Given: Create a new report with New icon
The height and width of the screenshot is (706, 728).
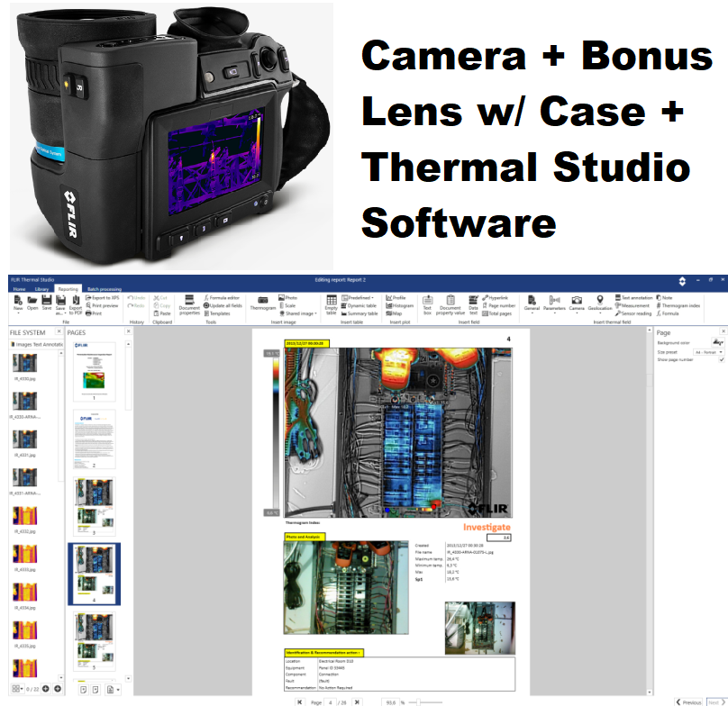Looking at the screenshot, I should tap(18, 303).
